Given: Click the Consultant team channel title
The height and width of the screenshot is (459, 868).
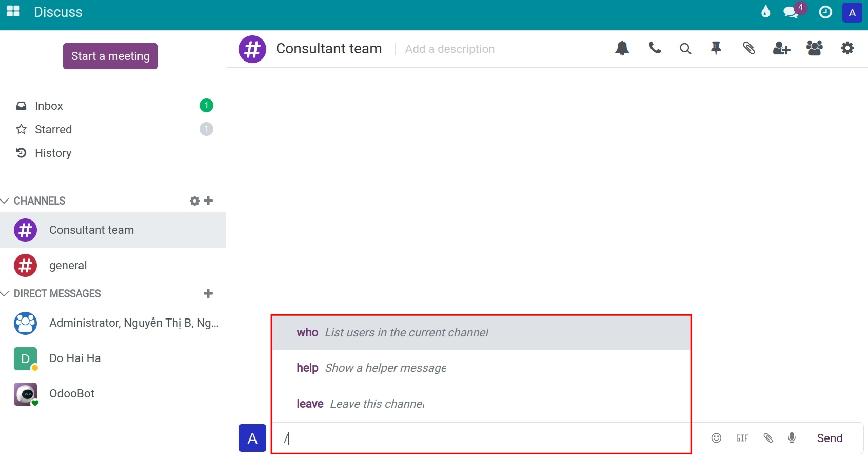Looking at the screenshot, I should click(x=329, y=48).
